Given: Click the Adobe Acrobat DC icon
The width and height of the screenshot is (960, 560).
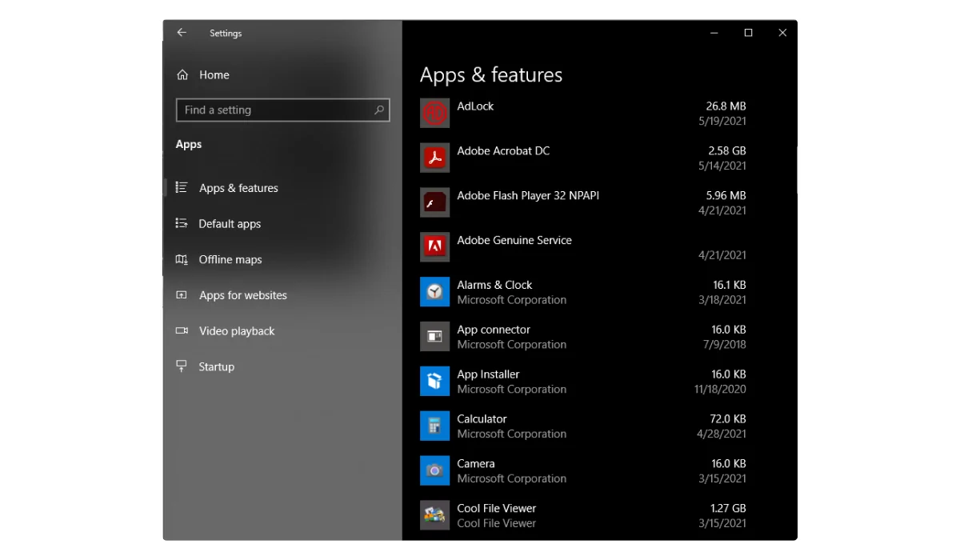Looking at the screenshot, I should pos(434,158).
